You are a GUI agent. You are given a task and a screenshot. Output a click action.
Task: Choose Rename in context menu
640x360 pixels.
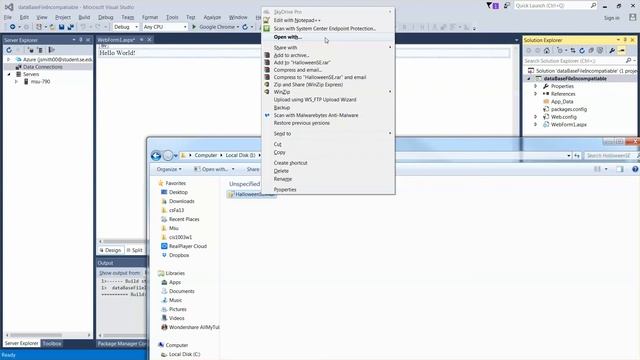tap(328, 179)
